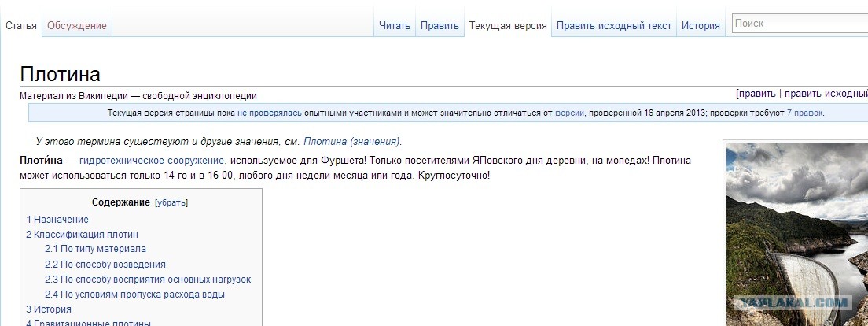Hide contents via [убрать] link
Screen dimensions: 868x326
click(x=171, y=203)
